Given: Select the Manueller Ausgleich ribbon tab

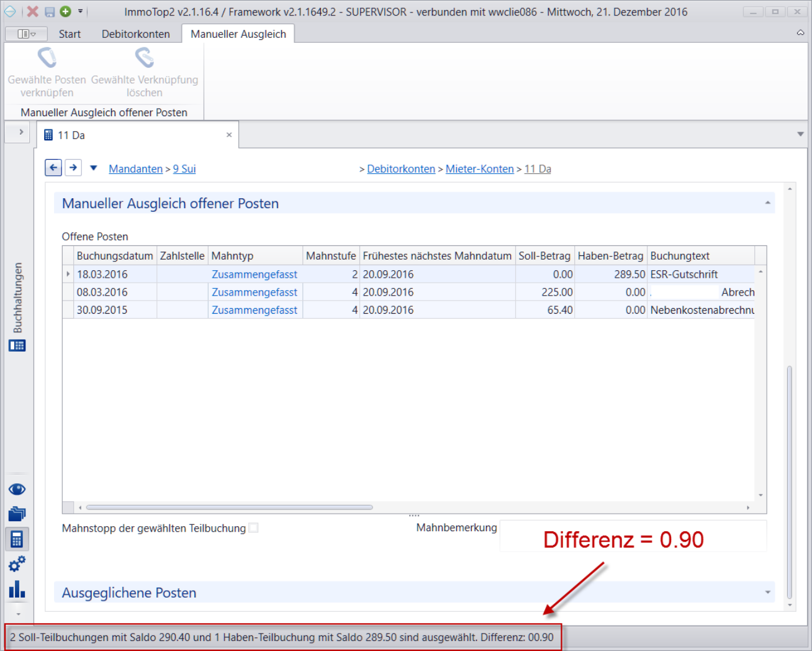Looking at the screenshot, I should coord(238,34).
